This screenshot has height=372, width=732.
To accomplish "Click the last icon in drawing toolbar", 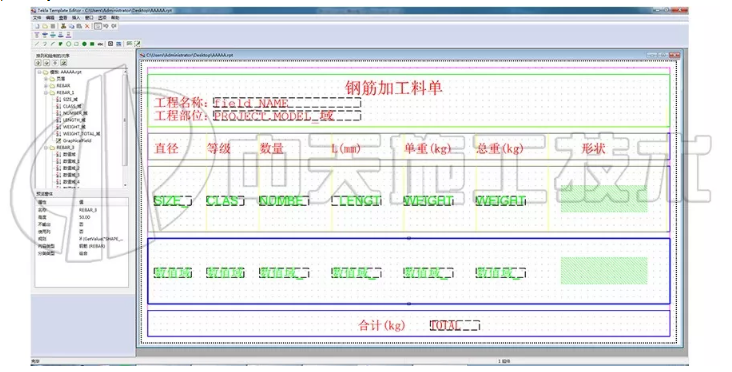I will click(137, 44).
